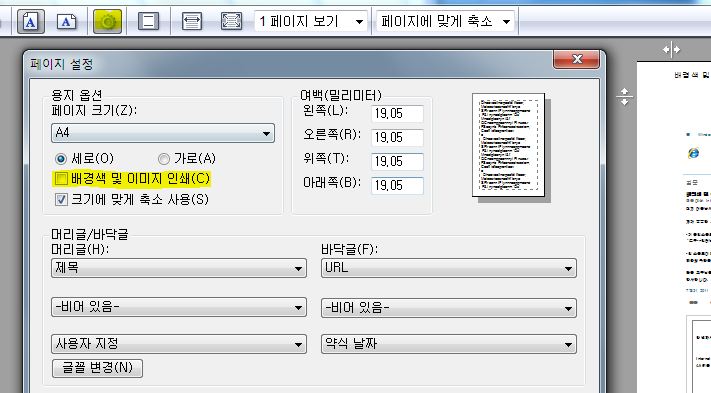This screenshot has width=711, height=393.
Task: Select the Landscape orientation toolbar icon
Action: click(x=66, y=21)
